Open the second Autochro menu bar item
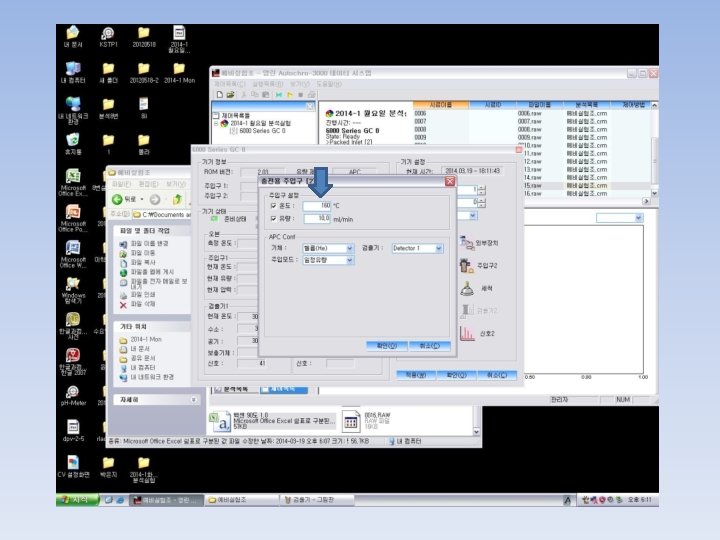Viewport: 720px width, 540px height. click(267, 84)
